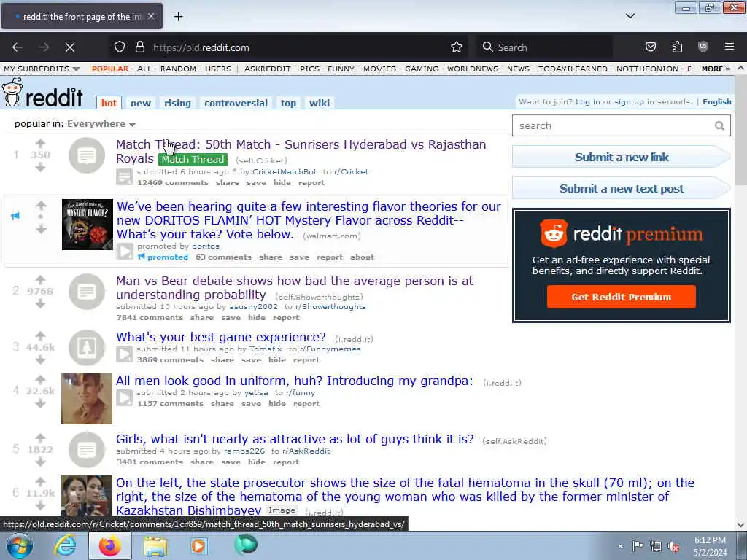
Task: Switch to the rising tab
Action: [177, 103]
